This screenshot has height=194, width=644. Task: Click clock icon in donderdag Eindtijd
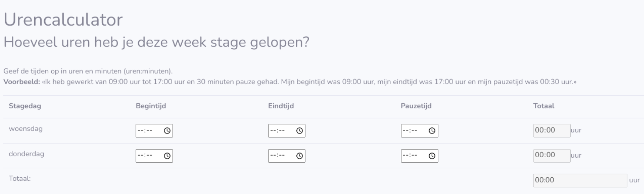click(299, 156)
